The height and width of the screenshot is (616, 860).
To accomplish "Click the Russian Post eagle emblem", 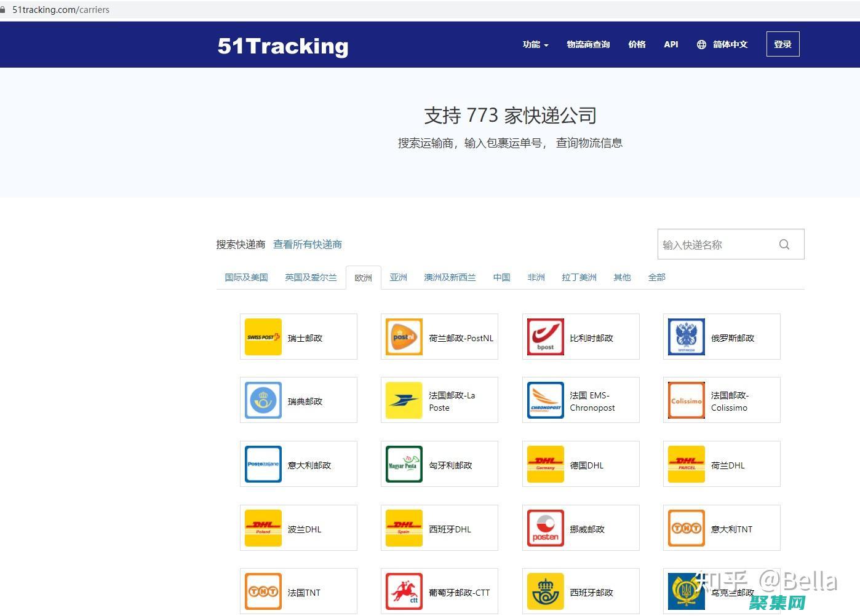I will tap(686, 337).
